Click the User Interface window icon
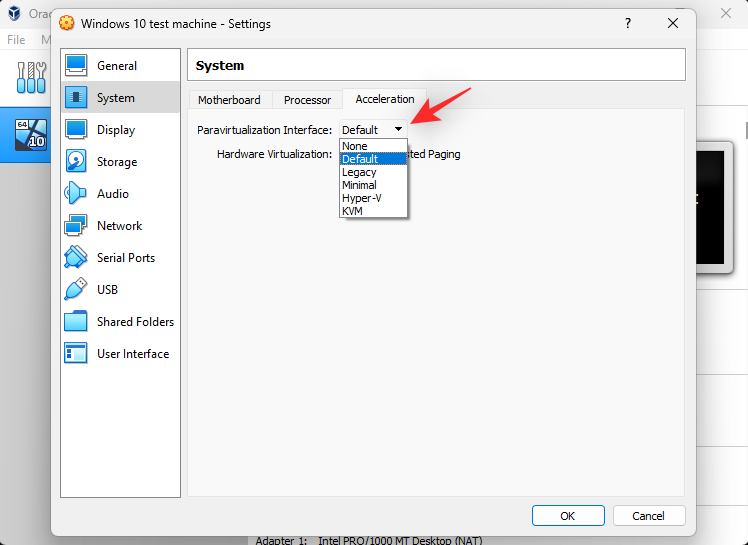Image resolution: width=748 pixels, height=545 pixels. (76, 353)
